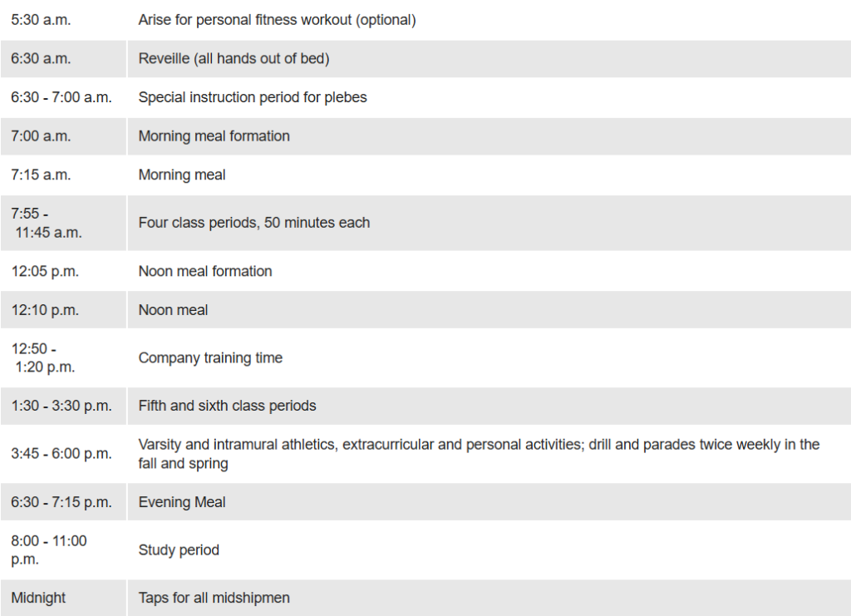
Task: Click the Varsity and intramural athletics description
Action: [479, 454]
